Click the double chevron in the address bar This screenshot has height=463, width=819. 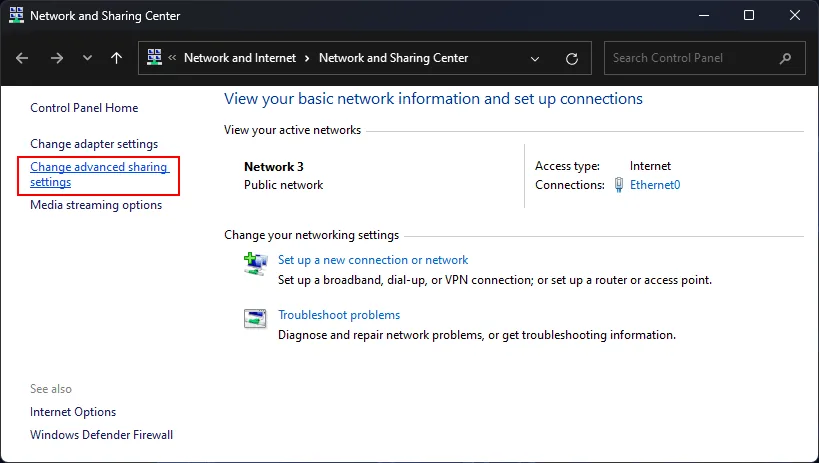point(172,57)
